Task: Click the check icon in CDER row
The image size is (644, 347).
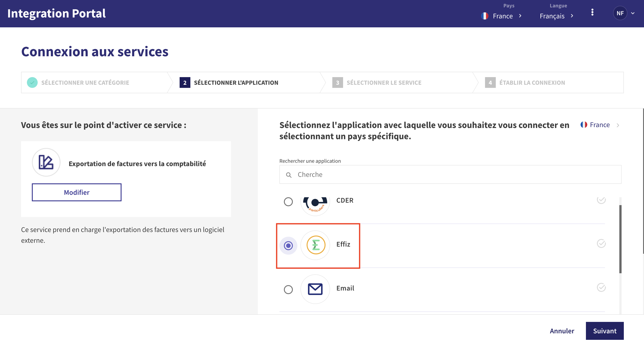Action: [601, 200]
